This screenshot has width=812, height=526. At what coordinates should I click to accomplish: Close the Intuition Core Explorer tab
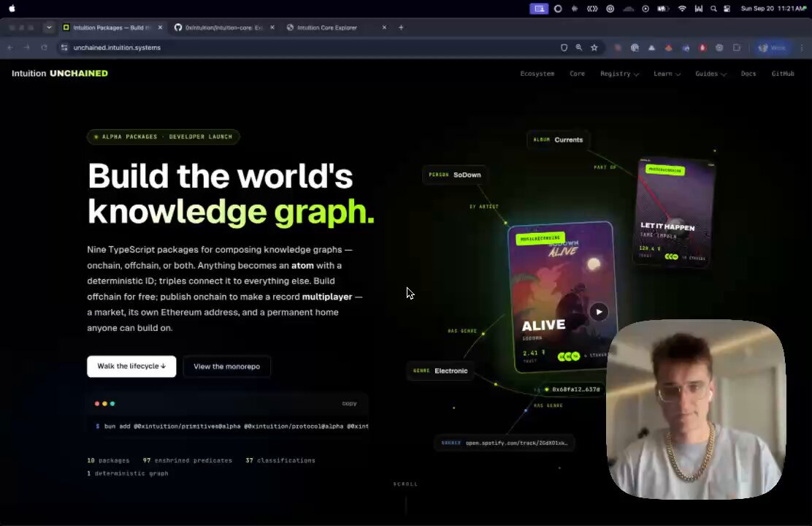(x=384, y=28)
